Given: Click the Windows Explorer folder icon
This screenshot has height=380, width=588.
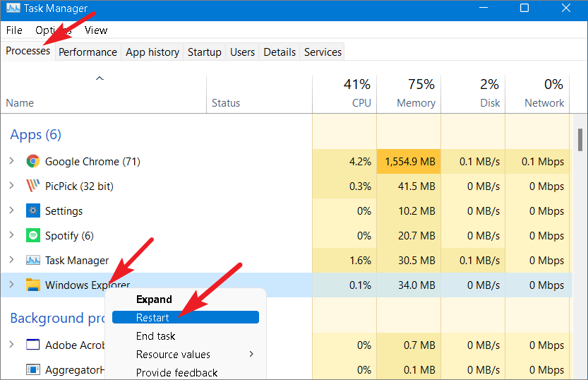Looking at the screenshot, I should click(x=33, y=285).
